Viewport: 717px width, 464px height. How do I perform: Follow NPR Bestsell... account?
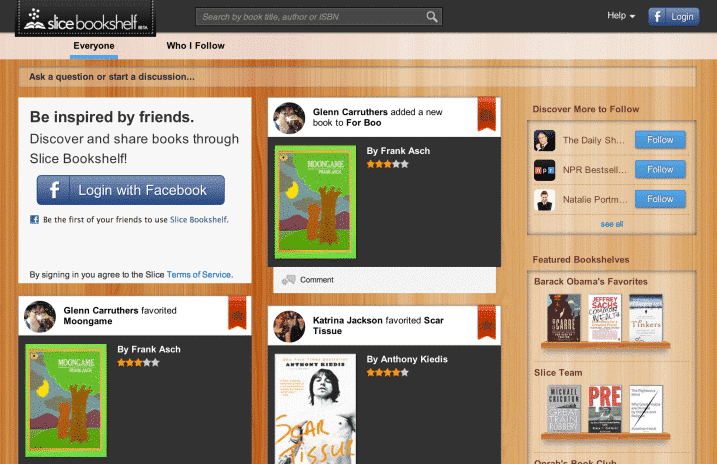pos(660,170)
